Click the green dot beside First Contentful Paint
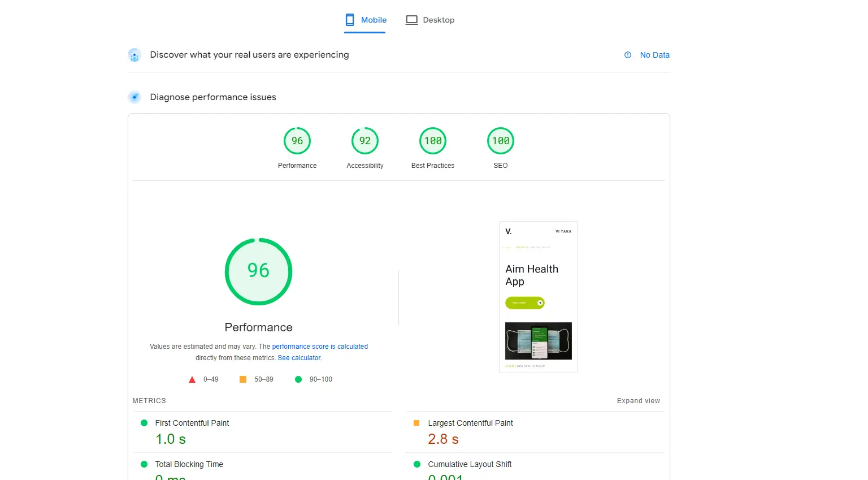This screenshot has width=868, height=480. point(144,423)
